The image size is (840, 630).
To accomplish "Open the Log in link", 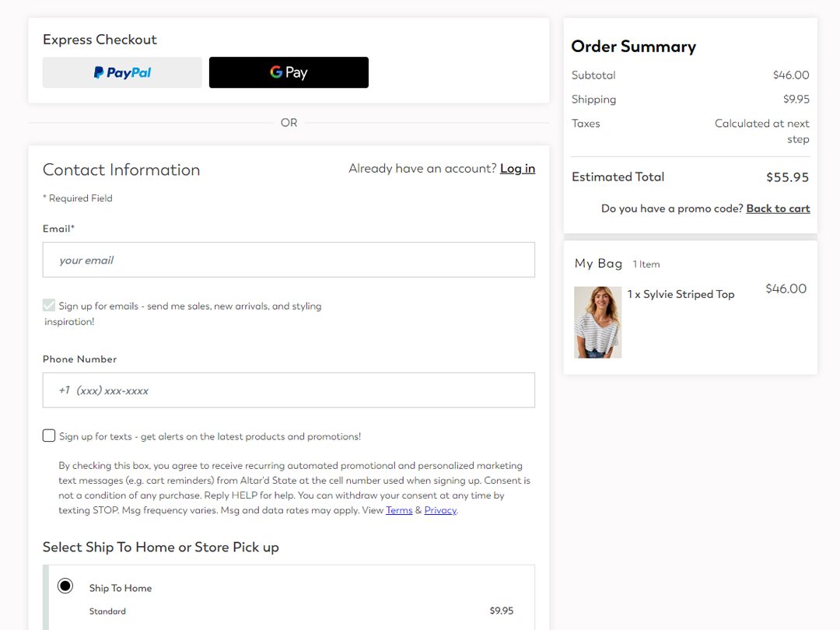I will point(517,169).
